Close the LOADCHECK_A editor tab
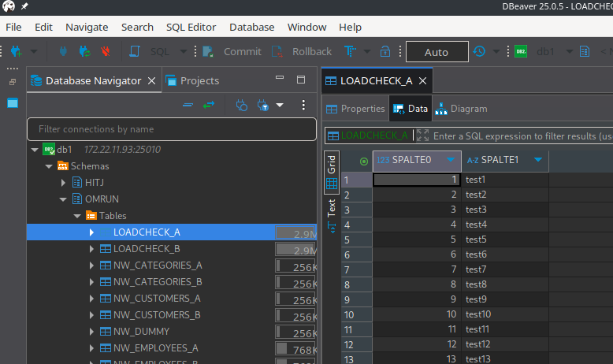Screen dimensions: 613x364 (x=422, y=81)
